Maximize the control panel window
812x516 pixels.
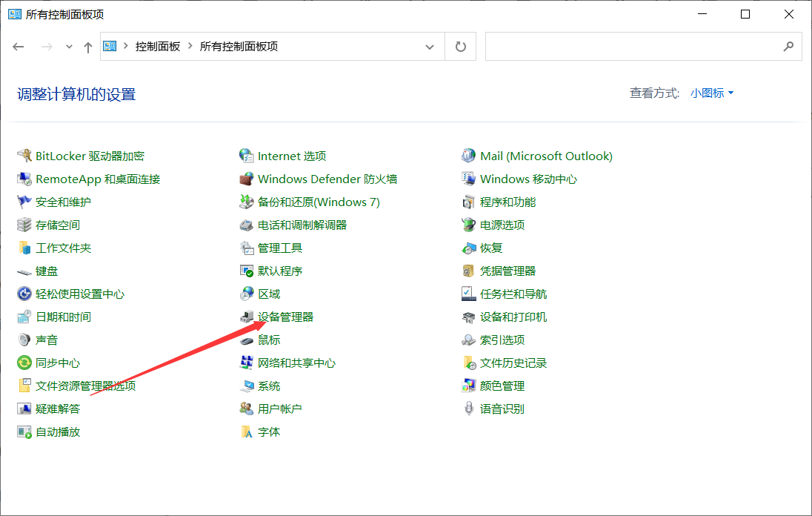(745, 14)
